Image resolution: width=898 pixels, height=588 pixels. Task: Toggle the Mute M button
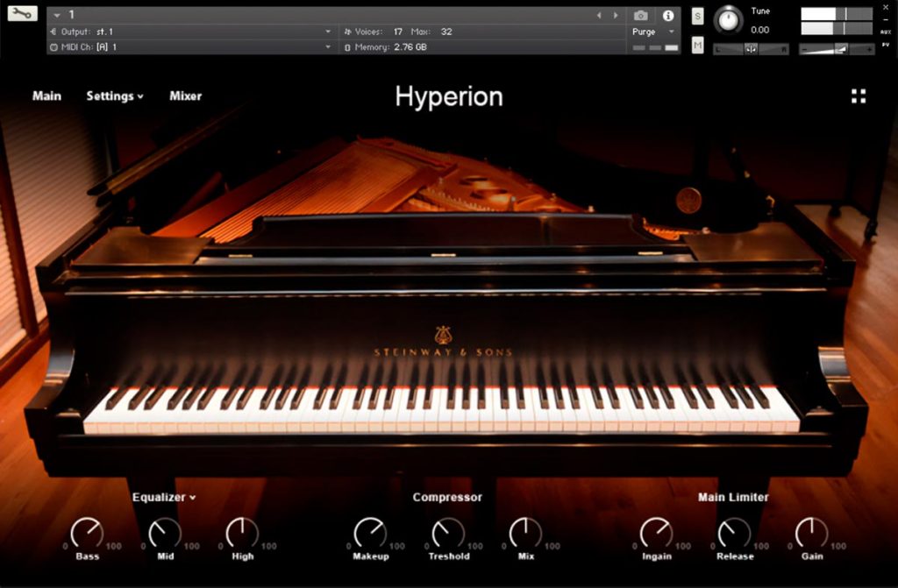[697, 45]
